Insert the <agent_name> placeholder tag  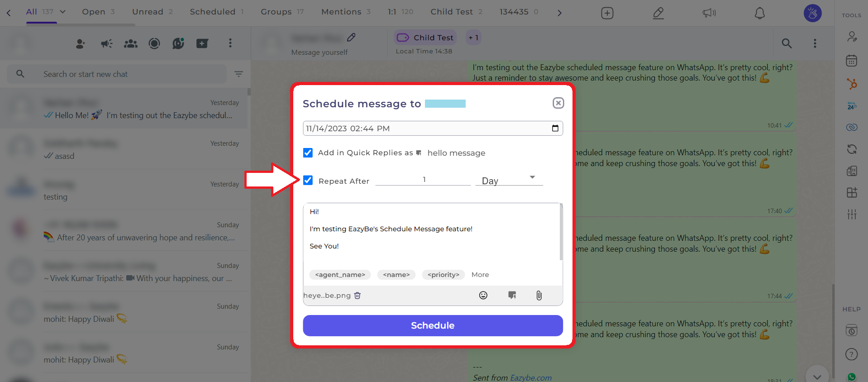point(340,275)
